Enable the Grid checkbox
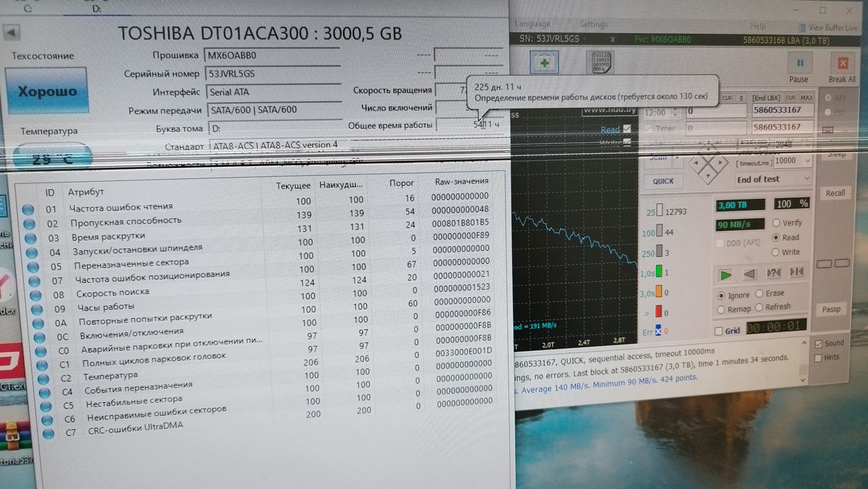Image resolution: width=868 pixels, height=489 pixels. [719, 331]
